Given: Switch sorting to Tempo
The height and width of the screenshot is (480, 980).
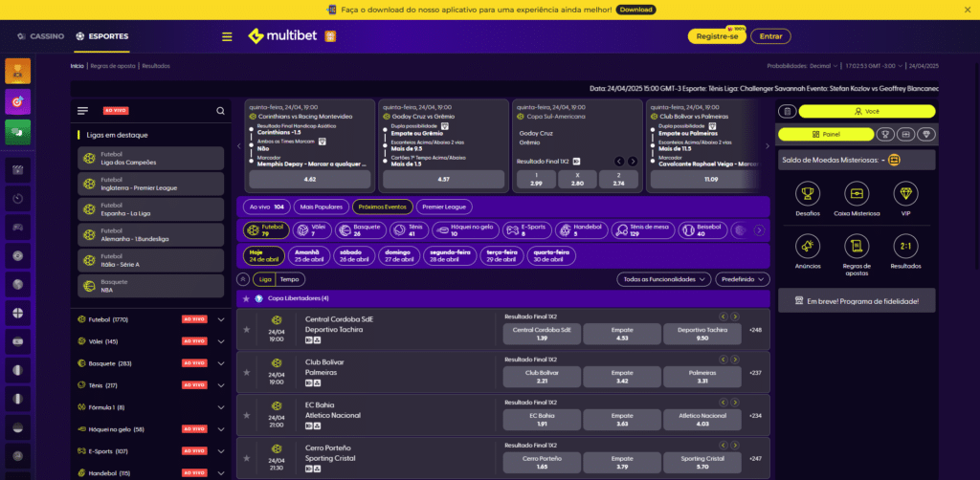Looking at the screenshot, I should (289, 279).
